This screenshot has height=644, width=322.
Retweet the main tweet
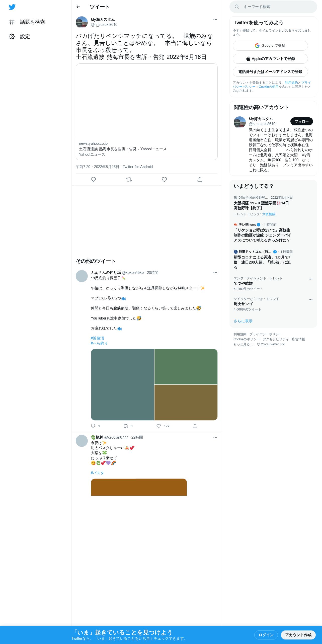129,179
